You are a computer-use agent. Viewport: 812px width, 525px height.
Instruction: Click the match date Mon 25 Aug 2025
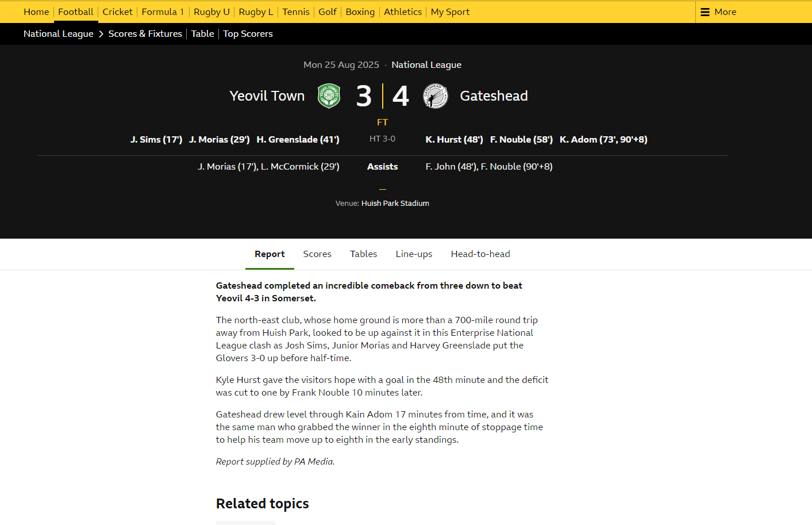point(341,65)
